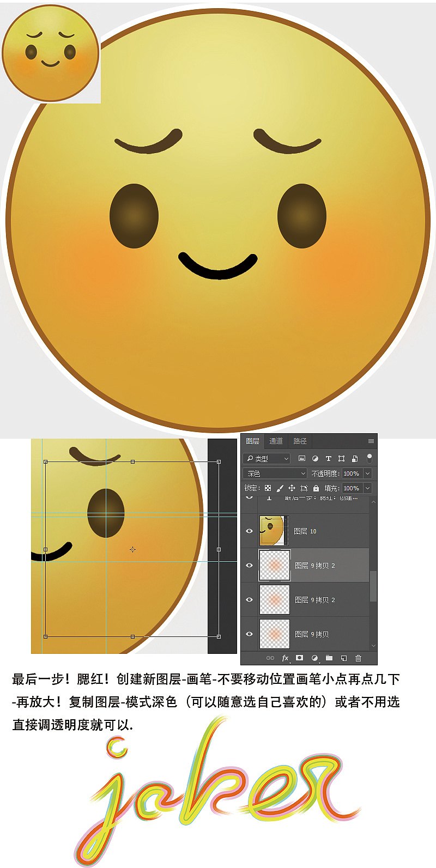Click the lock all padlock icon

tap(316, 488)
